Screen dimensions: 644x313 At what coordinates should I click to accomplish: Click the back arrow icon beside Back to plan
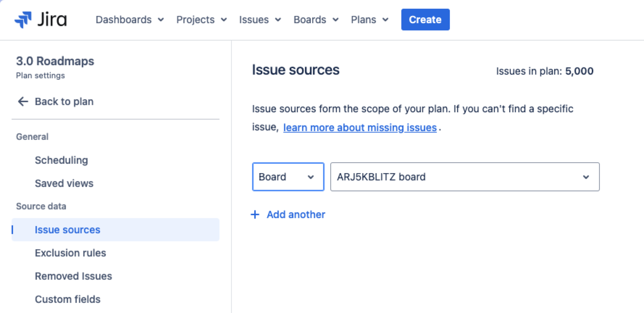(23, 101)
